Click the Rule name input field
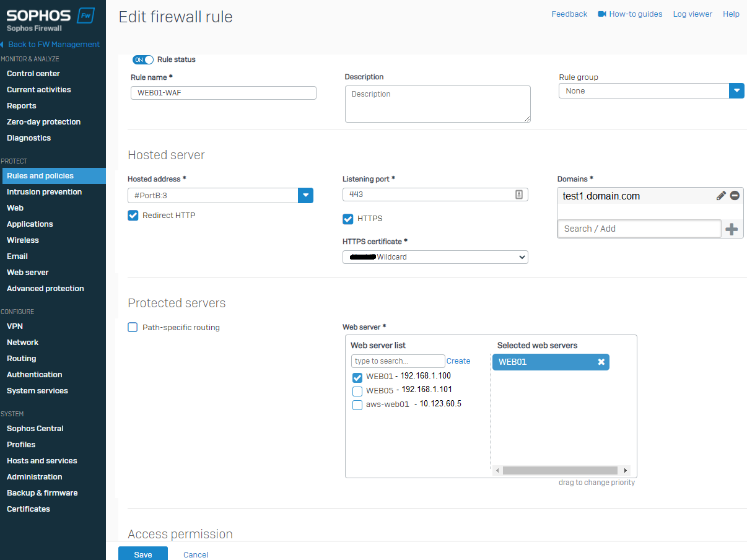Viewport: 747px width, 560px height. tap(224, 93)
